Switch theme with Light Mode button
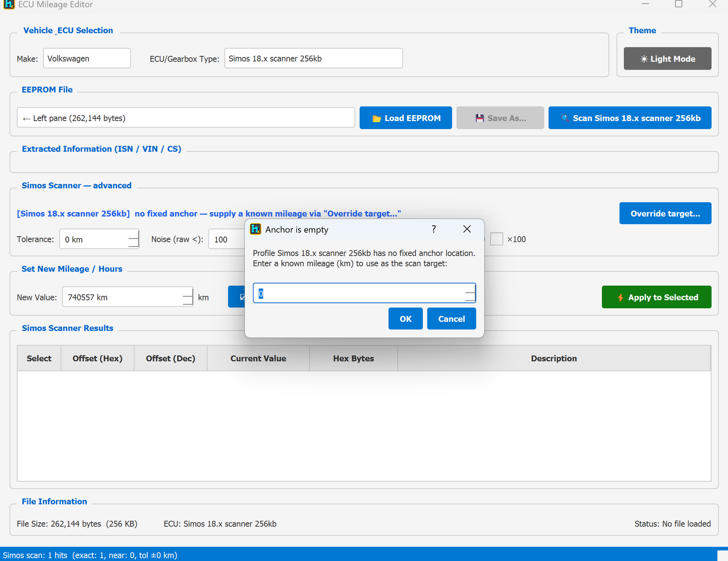The width and height of the screenshot is (728, 561). coord(667,59)
